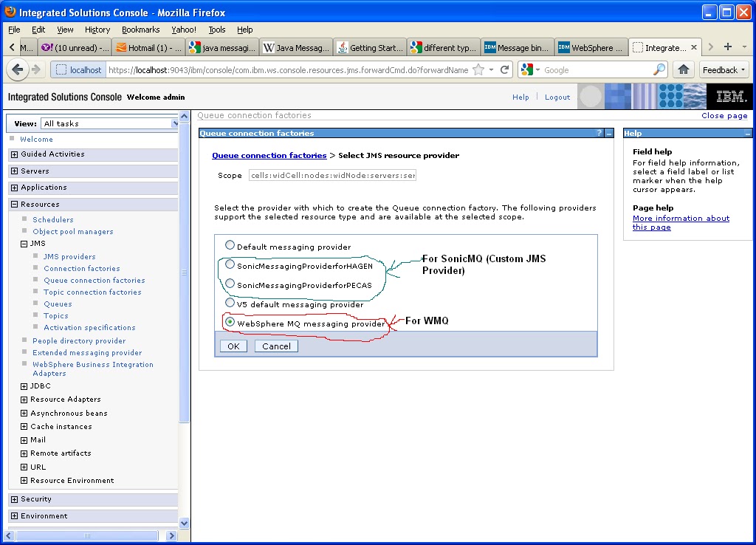This screenshot has width=756, height=545.
Task: Click the Close page link
Action: [724, 116]
